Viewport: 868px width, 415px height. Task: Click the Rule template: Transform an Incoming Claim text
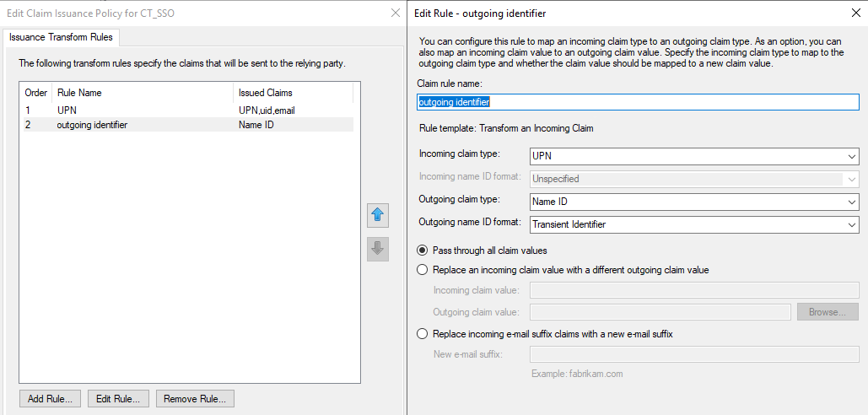point(506,128)
